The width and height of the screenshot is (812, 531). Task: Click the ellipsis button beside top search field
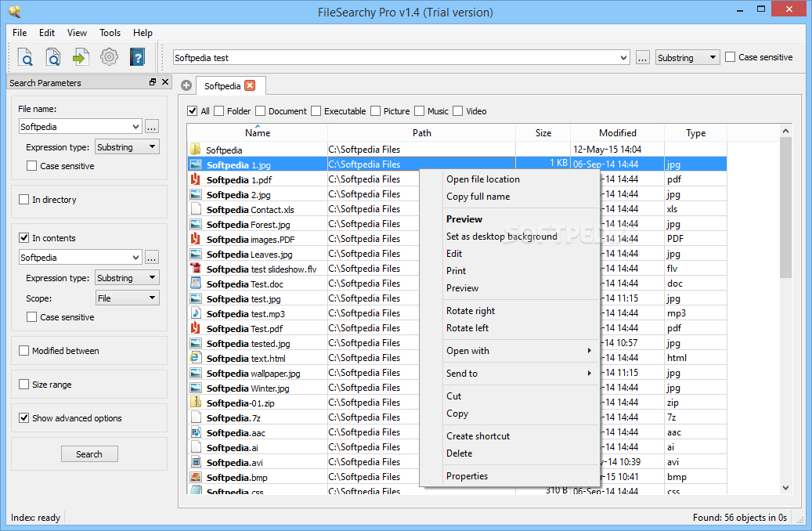pos(642,57)
